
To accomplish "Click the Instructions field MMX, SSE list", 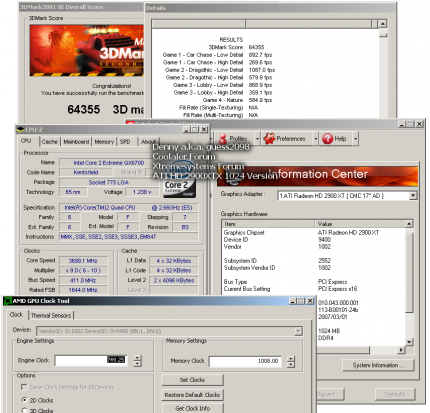I will pyautogui.click(x=129, y=237).
